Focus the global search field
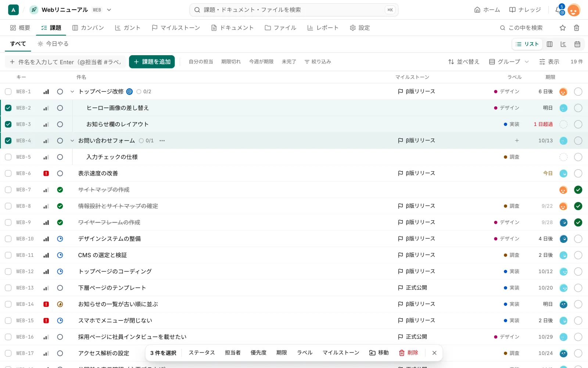588x368 pixels. click(294, 10)
